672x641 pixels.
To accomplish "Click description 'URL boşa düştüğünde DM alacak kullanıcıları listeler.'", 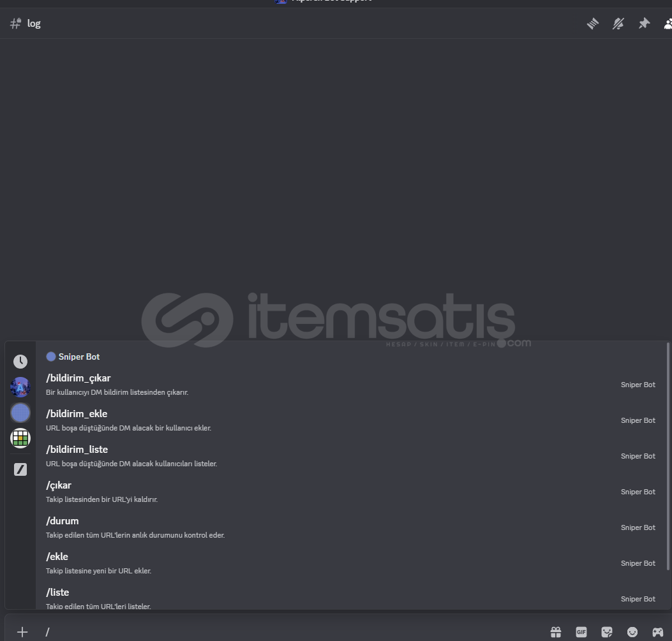I will pyautogui.click(x=131, y=464).
